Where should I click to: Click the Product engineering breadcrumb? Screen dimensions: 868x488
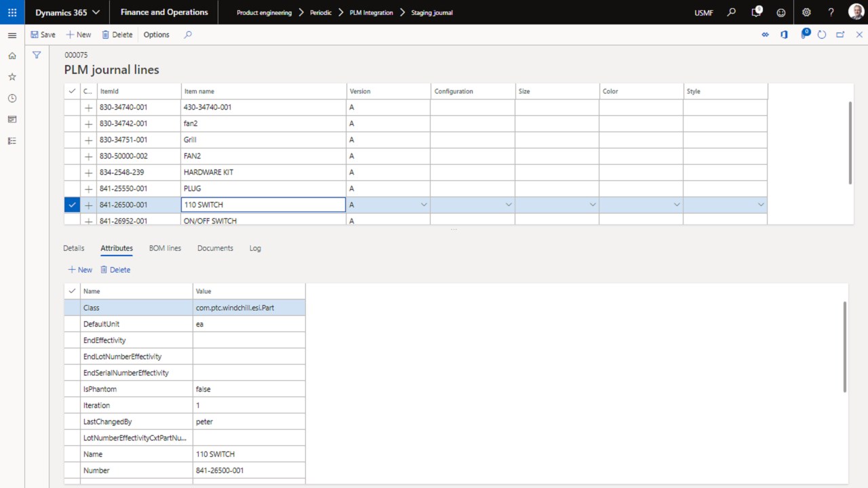[x=264, y=12]
